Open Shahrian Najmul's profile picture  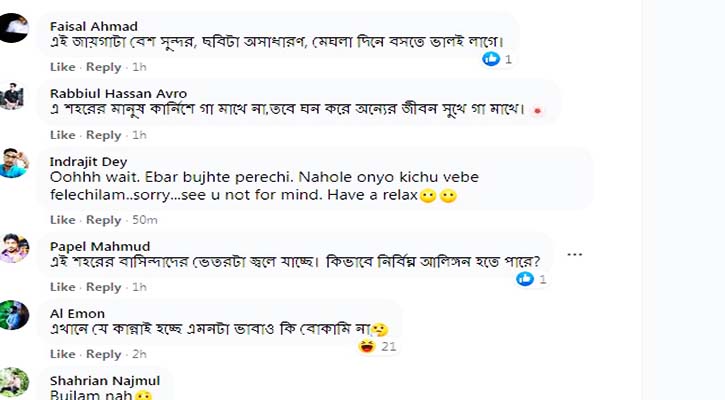[13, 381]
